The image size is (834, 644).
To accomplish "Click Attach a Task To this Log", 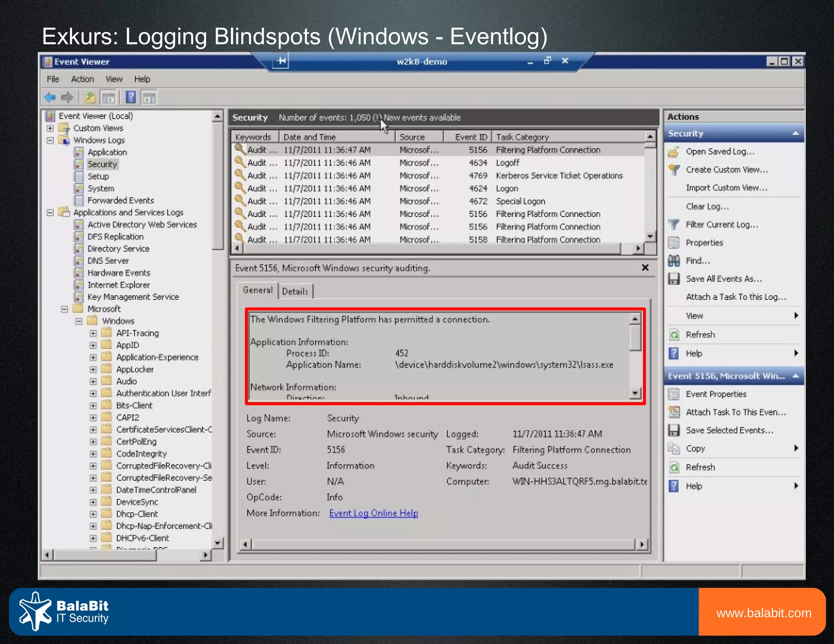I will click(736, 297).
